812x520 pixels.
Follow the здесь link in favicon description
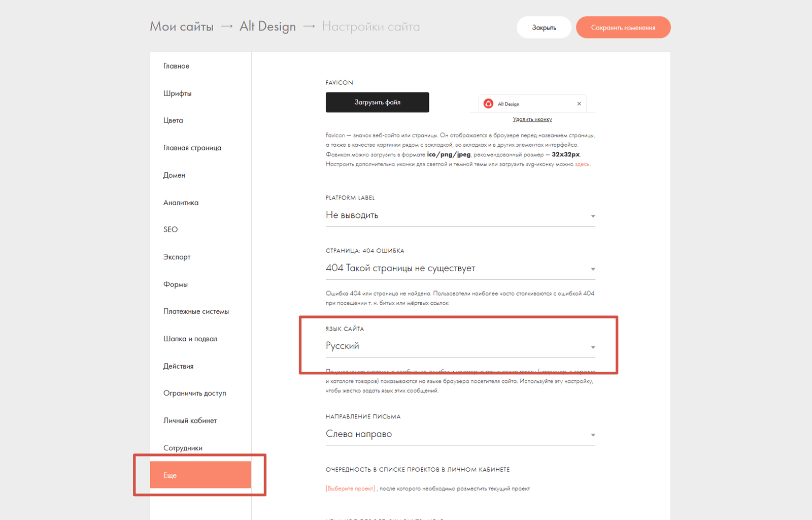[582, 164]
